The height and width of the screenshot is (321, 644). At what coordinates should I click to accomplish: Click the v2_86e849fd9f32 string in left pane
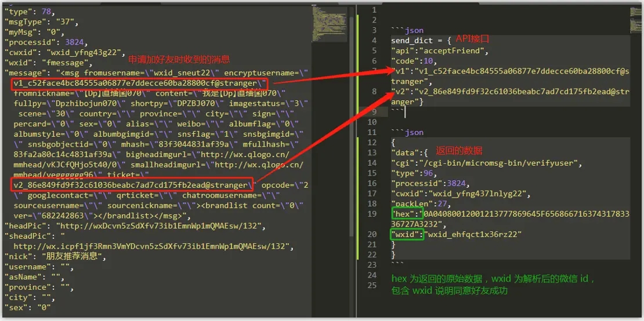(x=132, y=185)
